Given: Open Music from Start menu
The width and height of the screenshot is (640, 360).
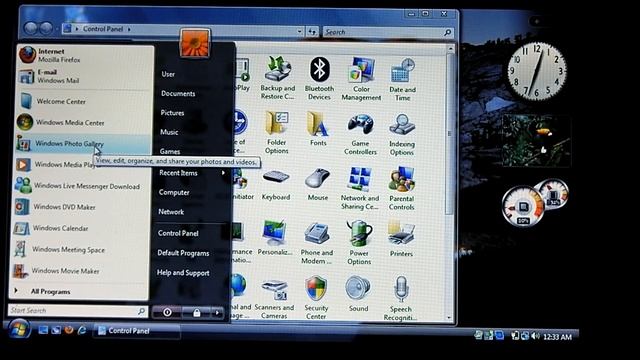Looking at the screenshot, I should [x=169, y=132].
